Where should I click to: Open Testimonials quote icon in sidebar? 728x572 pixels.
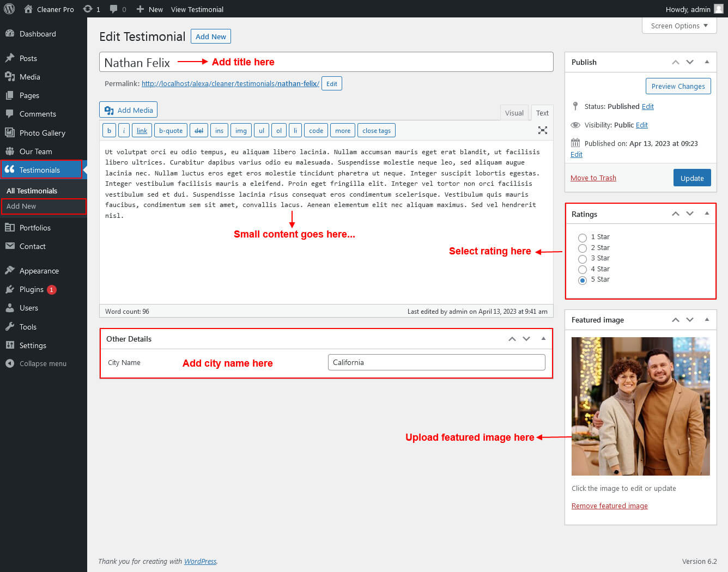coord(10,170)
